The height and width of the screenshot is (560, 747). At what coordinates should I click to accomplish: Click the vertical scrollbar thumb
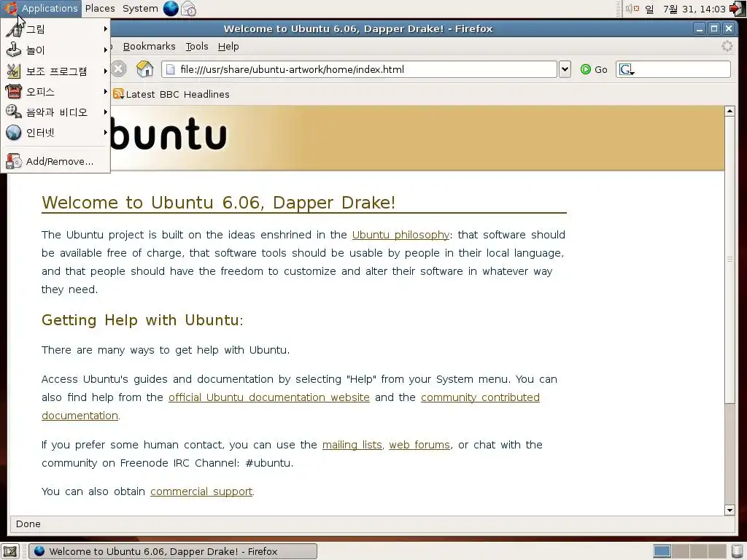(729, 260)
